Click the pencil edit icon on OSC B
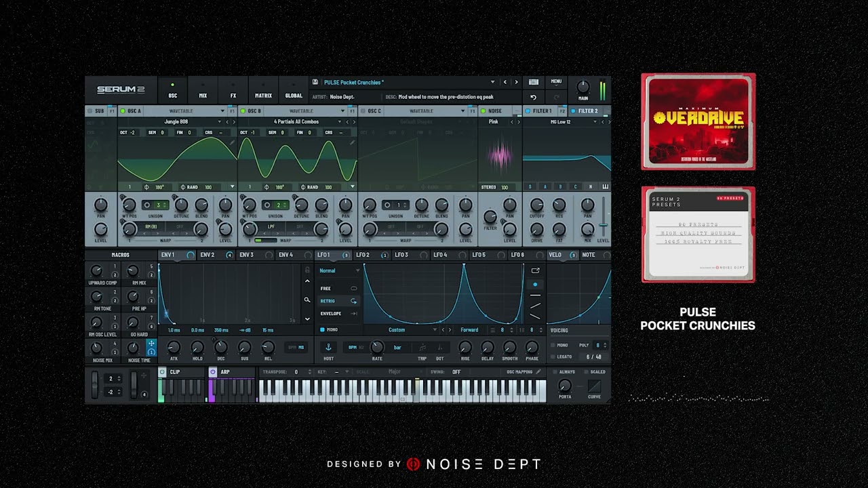Image resolution: width=868 pixels, height=488 pixels. pos(352,142)
